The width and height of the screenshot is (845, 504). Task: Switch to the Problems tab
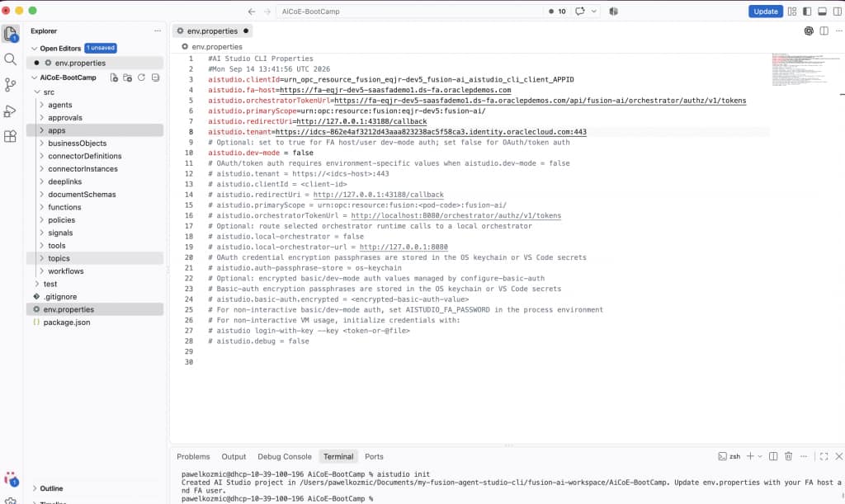pyautogui.click(x=193, y=457)
